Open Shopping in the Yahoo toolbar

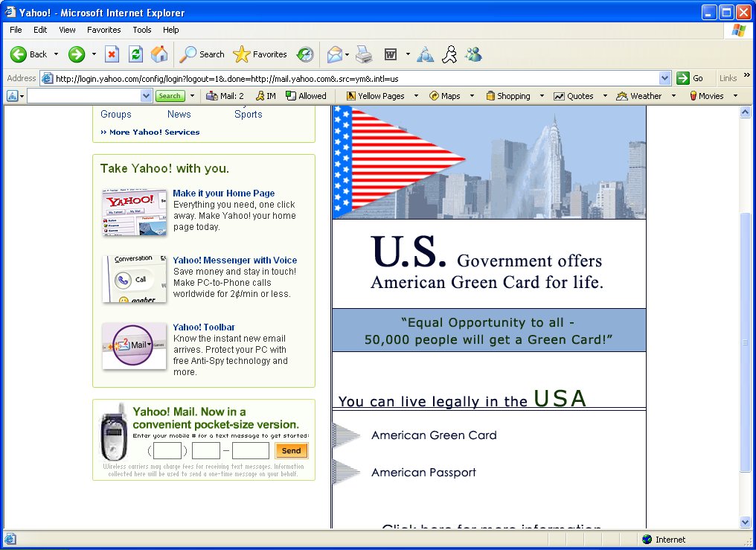508,96
